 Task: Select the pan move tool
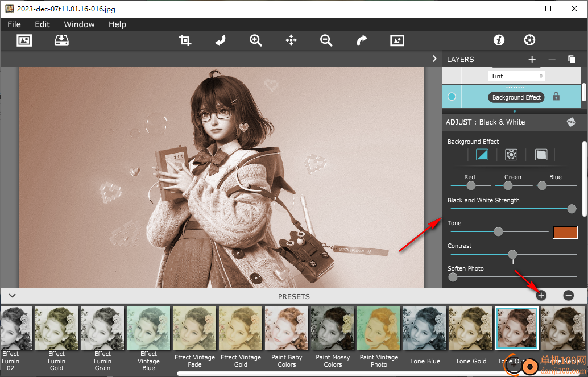tap(291, 40)
